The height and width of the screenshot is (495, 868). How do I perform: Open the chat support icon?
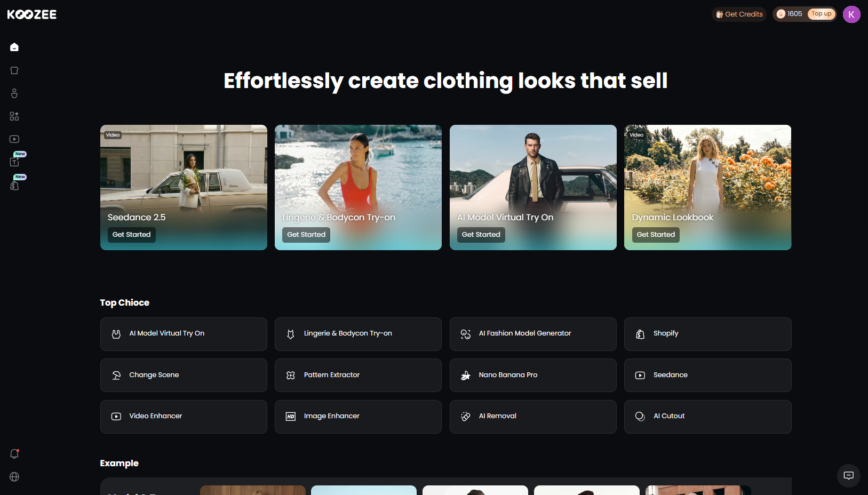click(x=849, y=475)
